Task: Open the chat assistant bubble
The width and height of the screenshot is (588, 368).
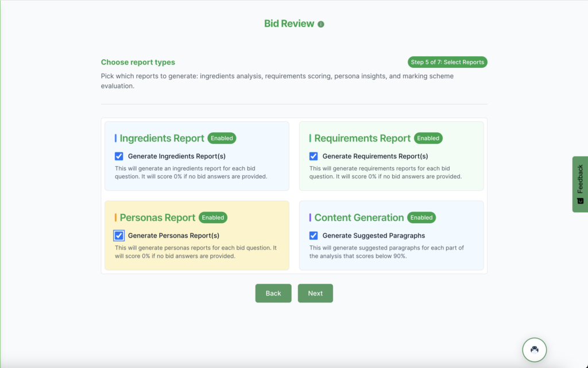Action: pos(534,349)
